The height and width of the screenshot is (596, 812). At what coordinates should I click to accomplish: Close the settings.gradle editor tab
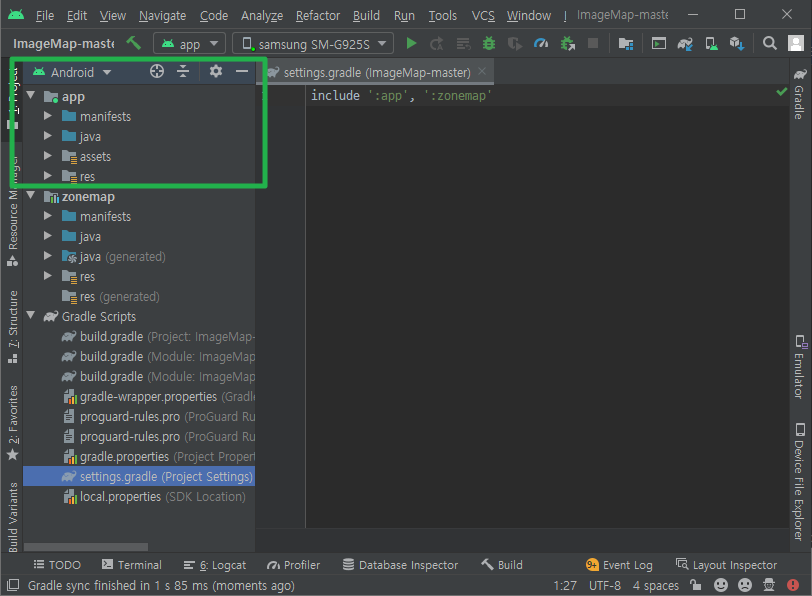pyautogui.click(x=482, y=71)
